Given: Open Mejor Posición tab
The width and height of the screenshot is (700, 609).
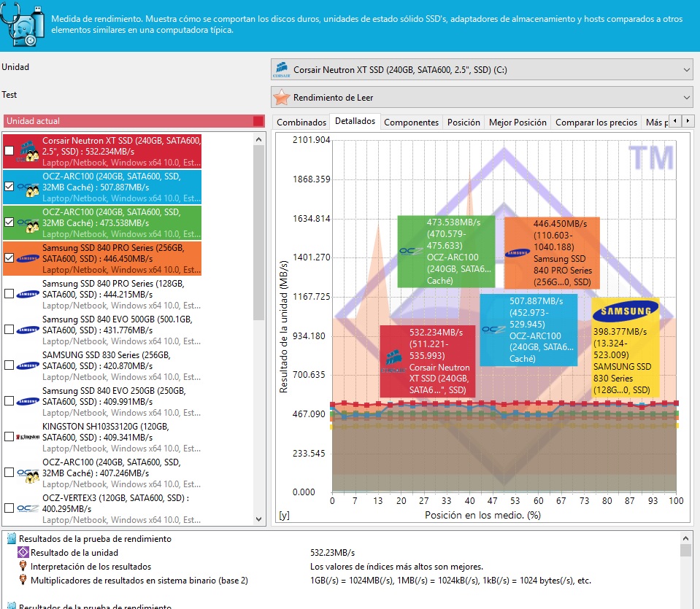Looking at the screenshot, I should click(518, 123).
